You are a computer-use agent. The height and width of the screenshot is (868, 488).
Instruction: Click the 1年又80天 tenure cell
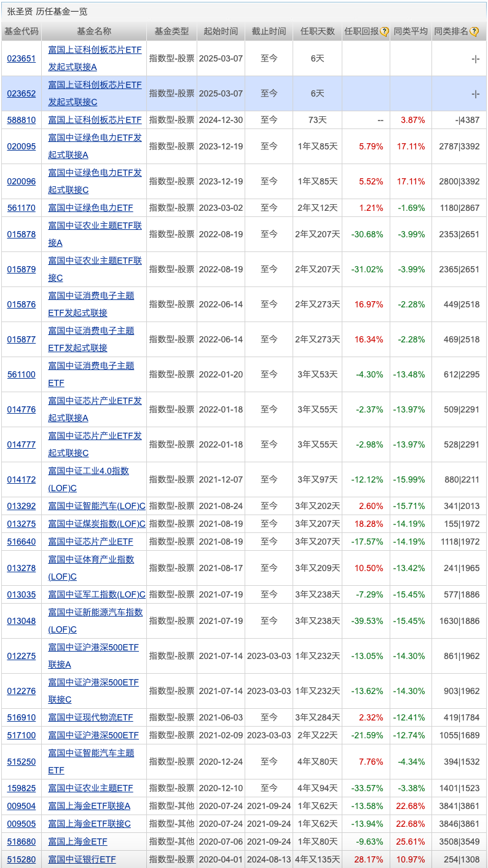tap(318, 842)
